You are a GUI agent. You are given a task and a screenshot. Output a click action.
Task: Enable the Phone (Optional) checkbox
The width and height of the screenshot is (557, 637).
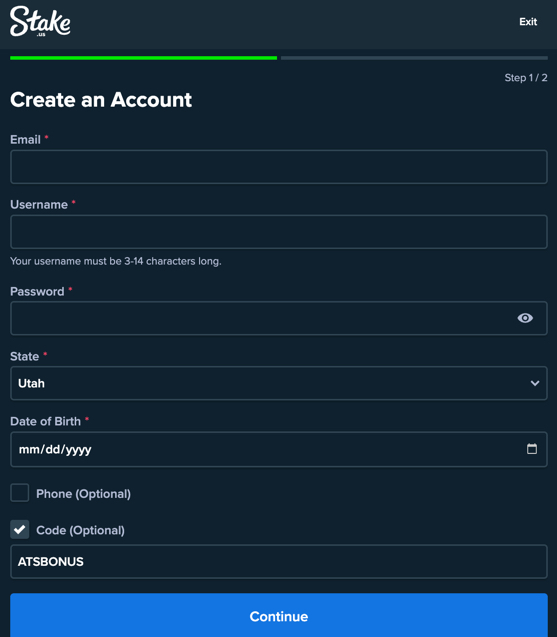click(20, 493)
